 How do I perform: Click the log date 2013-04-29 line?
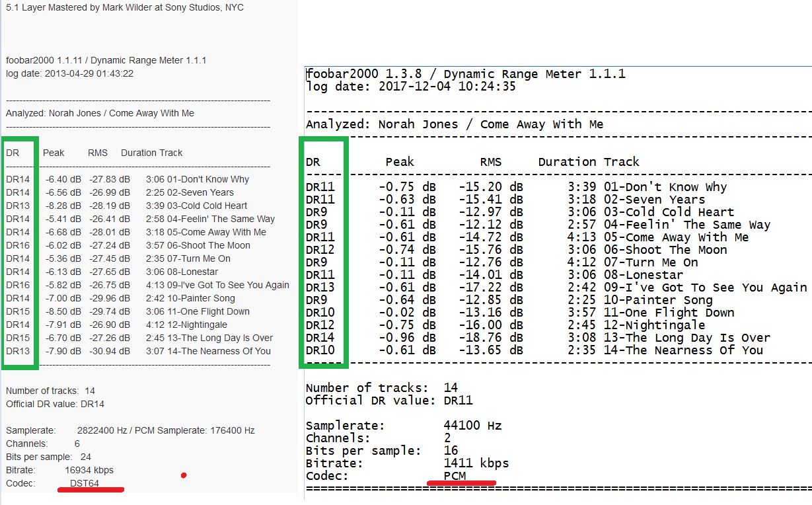(x=69, y=73)
